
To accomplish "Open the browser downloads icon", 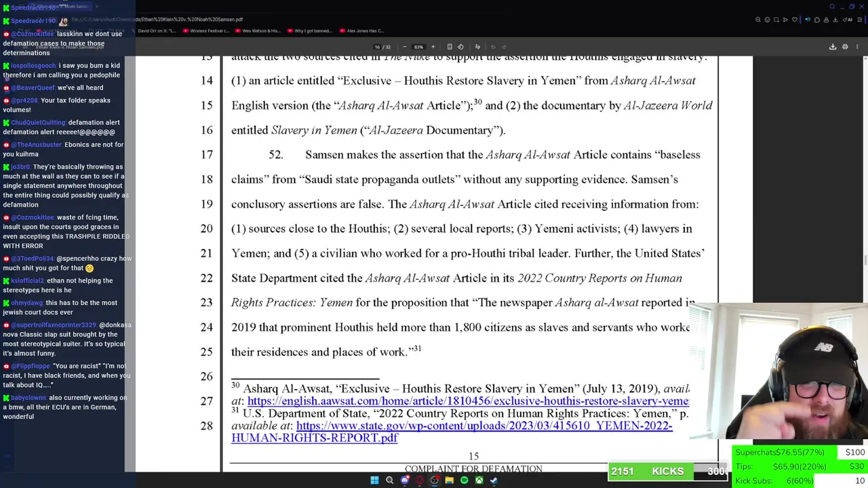I will coord(835,20).
